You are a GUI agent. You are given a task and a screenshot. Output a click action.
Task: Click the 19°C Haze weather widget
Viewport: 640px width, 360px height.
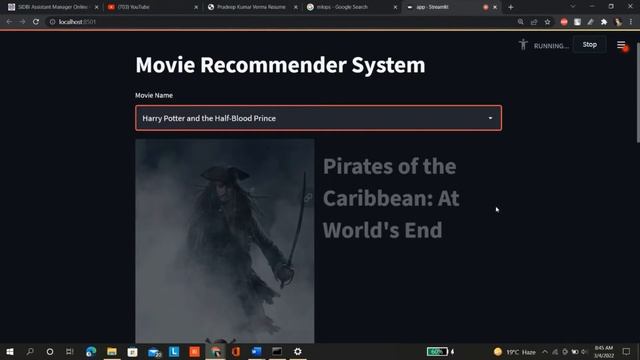515,352
